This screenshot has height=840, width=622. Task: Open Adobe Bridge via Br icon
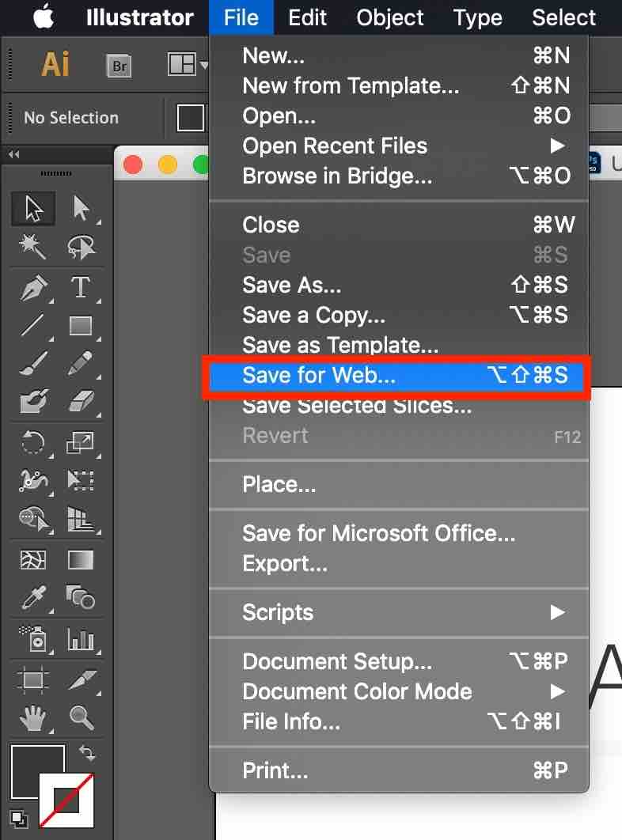pyautogui.click(x=119, y=66)
